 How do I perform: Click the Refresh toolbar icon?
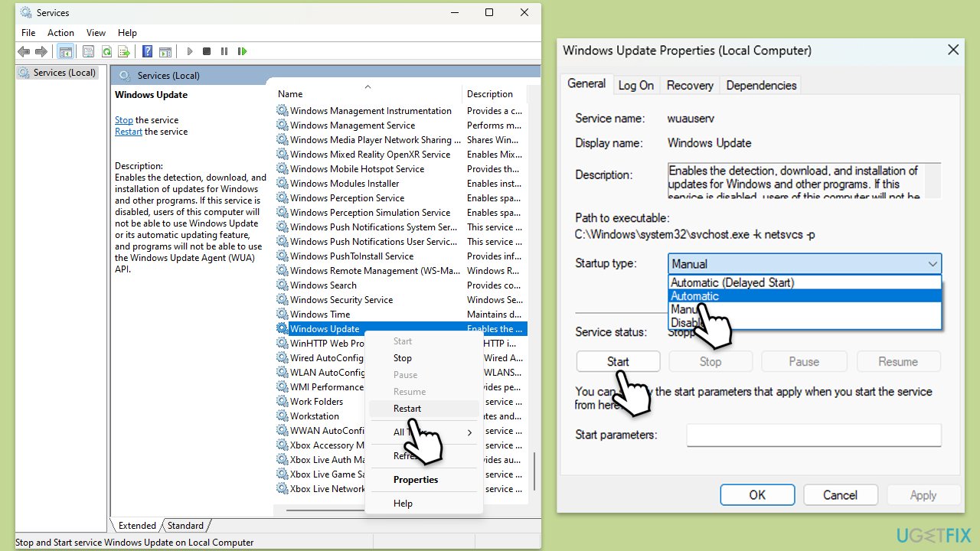(106, 51)
